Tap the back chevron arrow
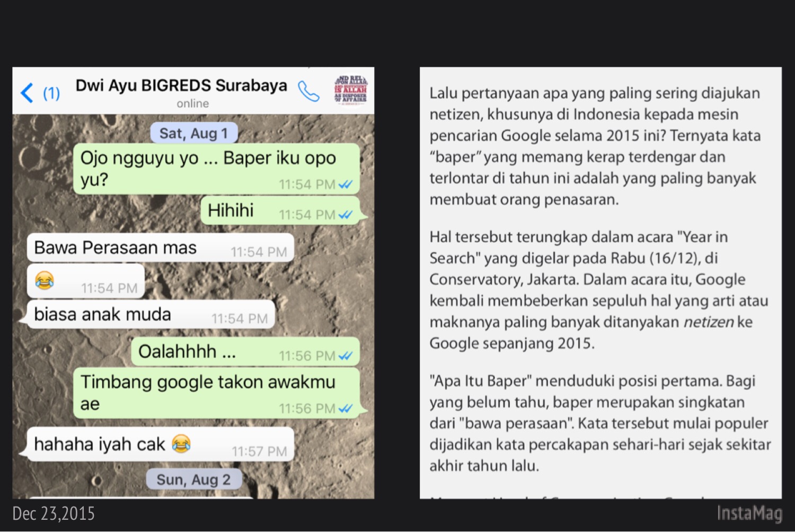This screenshot has width=795, height=532. point(27,93)
